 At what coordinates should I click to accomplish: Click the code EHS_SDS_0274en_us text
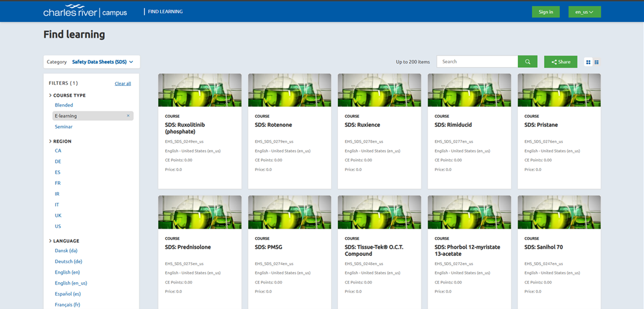274,263
